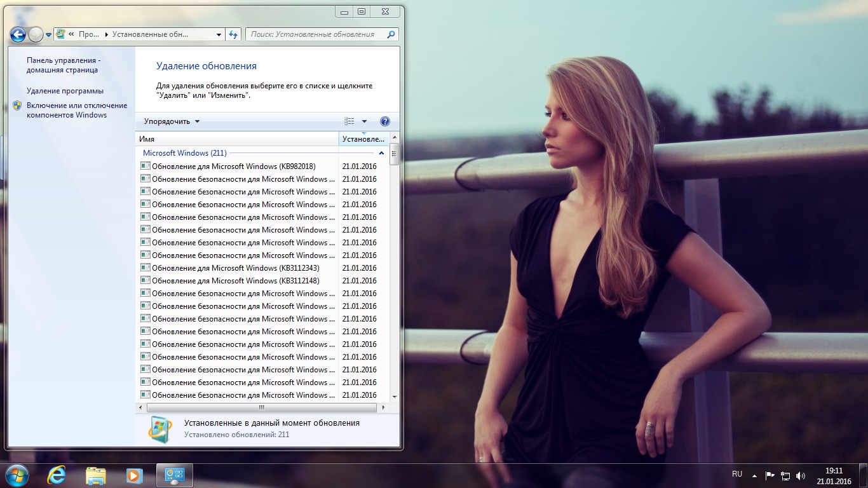Maximize the Installed Updates window
Viewport: 868px width, 488px height.
point(362,11)
